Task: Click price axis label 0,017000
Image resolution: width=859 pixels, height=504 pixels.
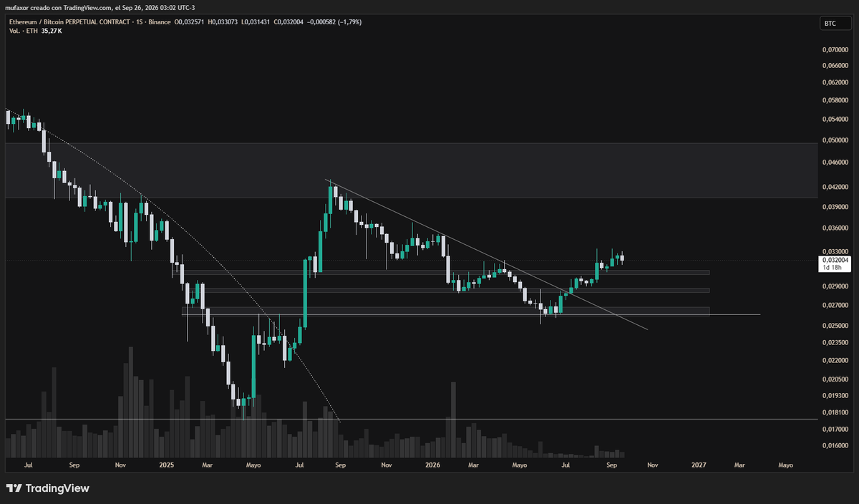Action: (x=834, y=430)
